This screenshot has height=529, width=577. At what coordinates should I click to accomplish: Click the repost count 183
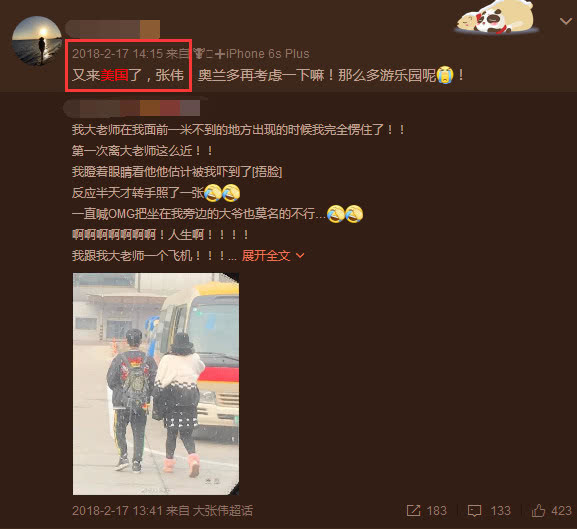pos(437,511)
